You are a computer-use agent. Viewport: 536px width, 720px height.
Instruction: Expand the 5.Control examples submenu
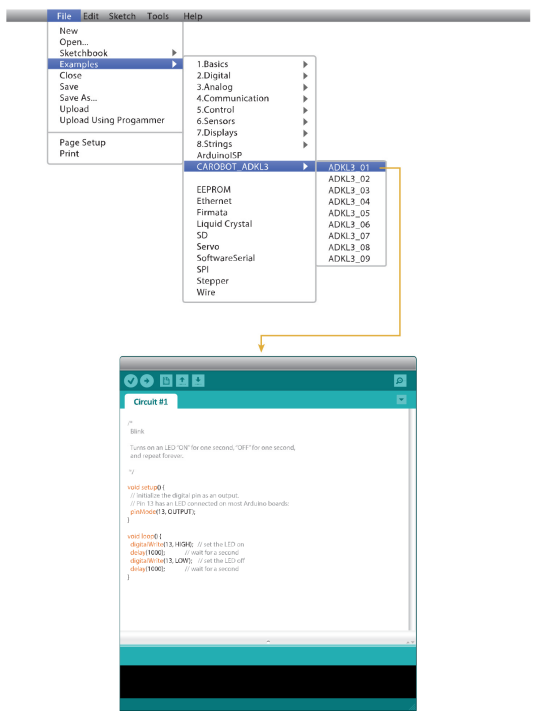[x=249, y=110]
